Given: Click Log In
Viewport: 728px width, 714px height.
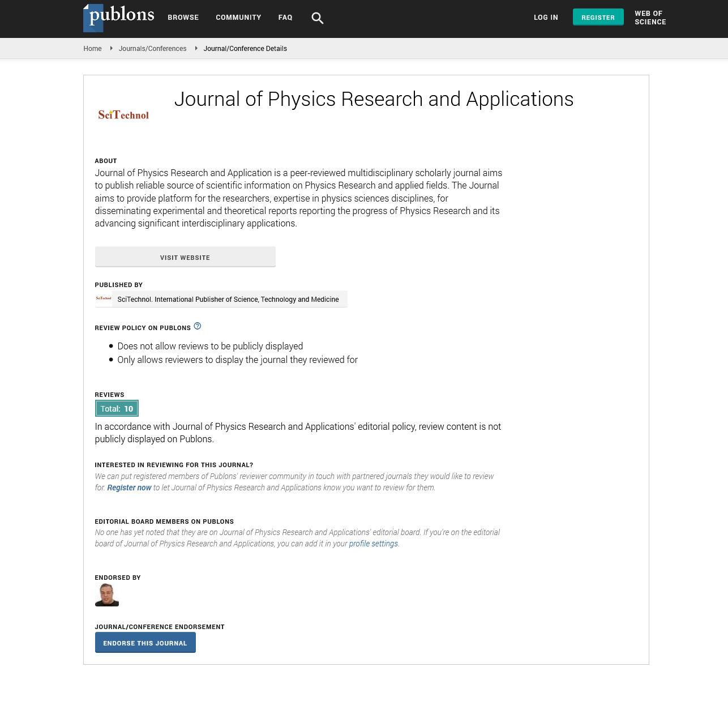Looking at the screenshot, I should pyautogui.click(x=546, y=18).
